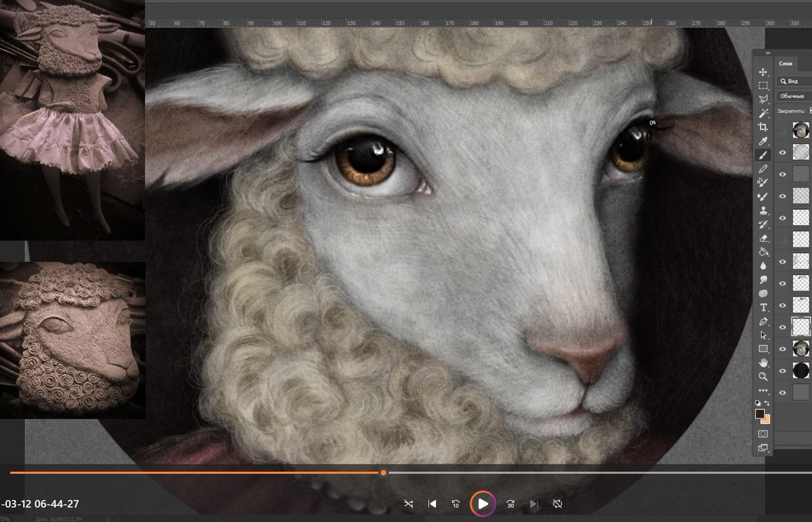Image resolution: width=812 pixels, height=522 pixels.
Task: Select the Pen tool
Action: [763, 321]
